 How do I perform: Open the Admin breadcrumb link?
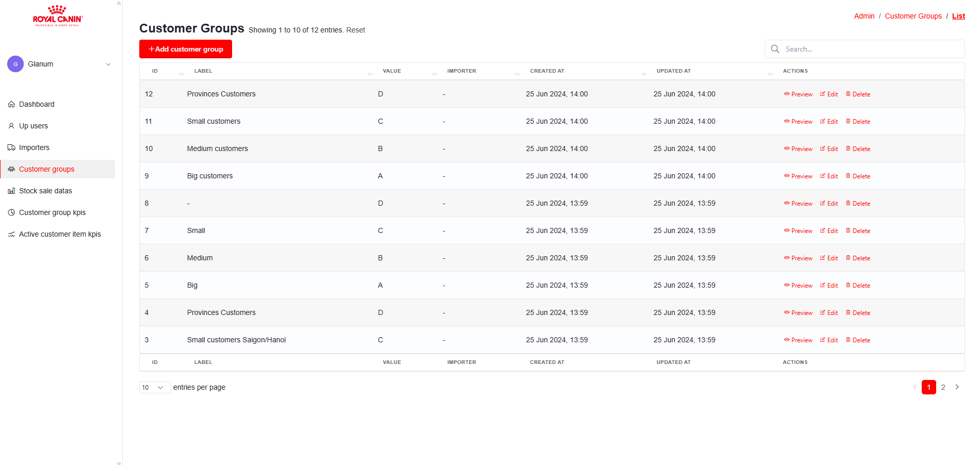point(864,16)
